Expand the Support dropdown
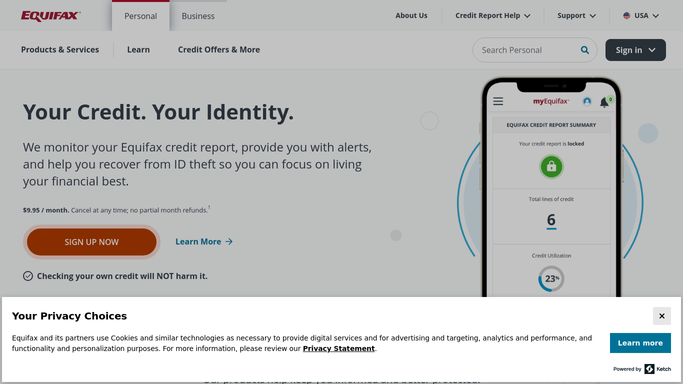Viewport: 683px width, 384px height. click(x=576, y=16)
